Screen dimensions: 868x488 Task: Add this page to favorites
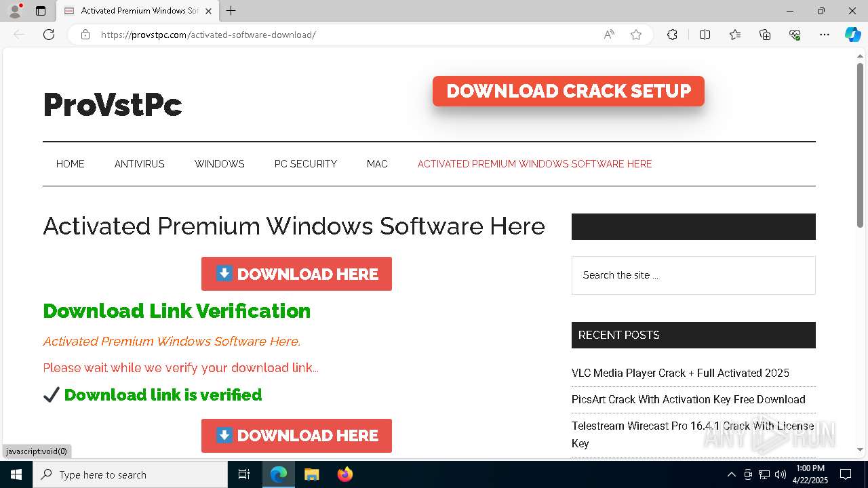pyautogui.click(x=636, y=35)
